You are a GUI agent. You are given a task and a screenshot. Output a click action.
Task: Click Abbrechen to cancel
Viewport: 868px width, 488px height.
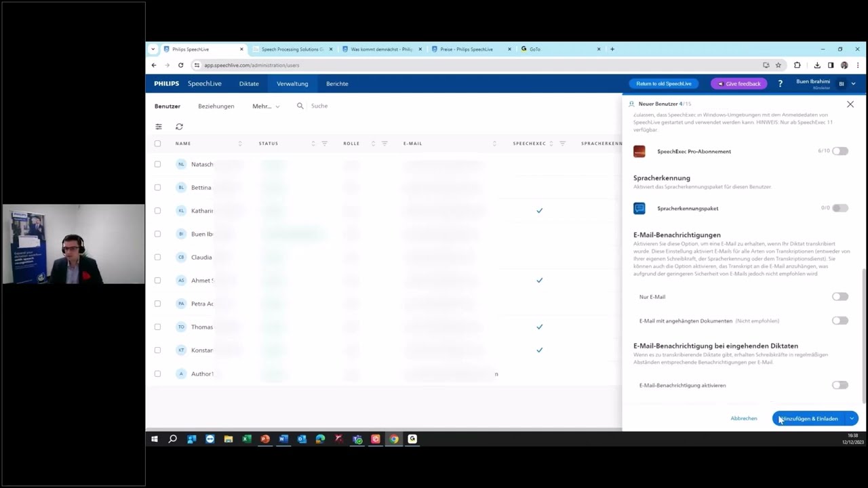coord(744,419)
